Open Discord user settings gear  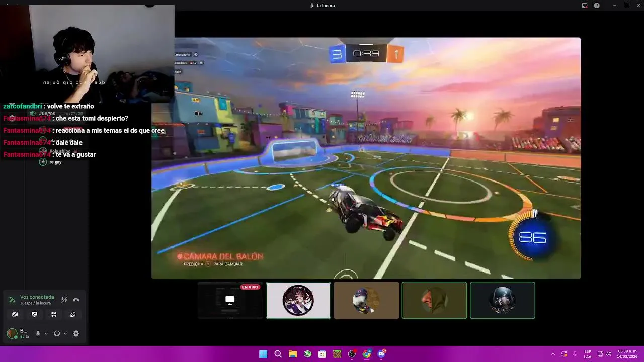pos(76,333)
